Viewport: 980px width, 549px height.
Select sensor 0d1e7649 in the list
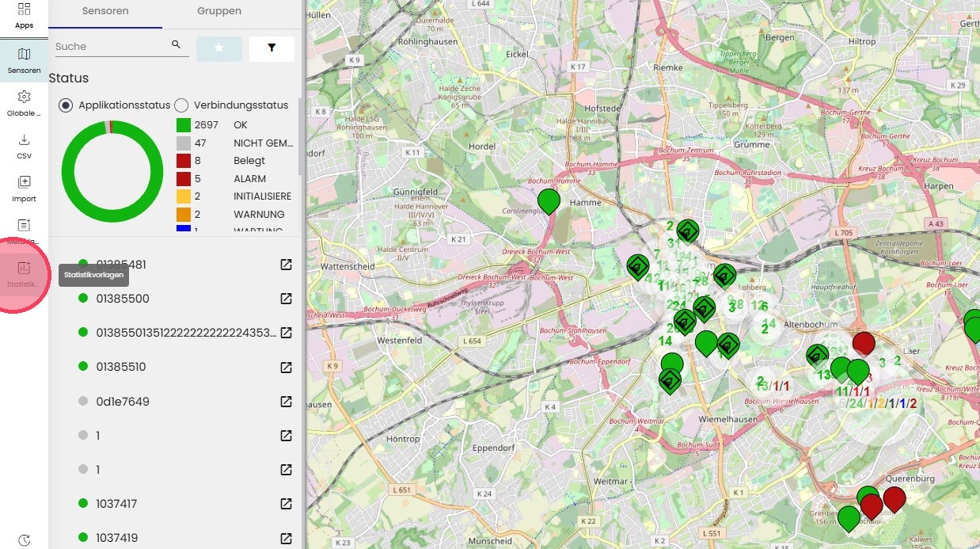coord(123,402)
